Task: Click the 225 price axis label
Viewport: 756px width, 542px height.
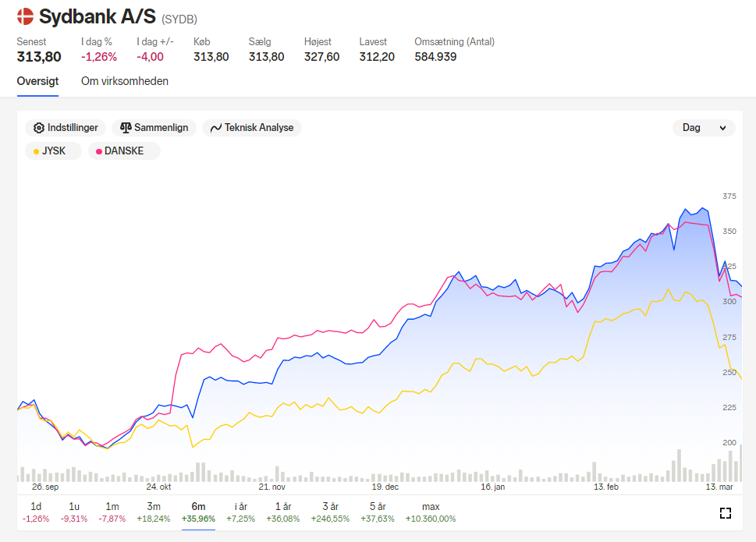Action: (729, 408)
